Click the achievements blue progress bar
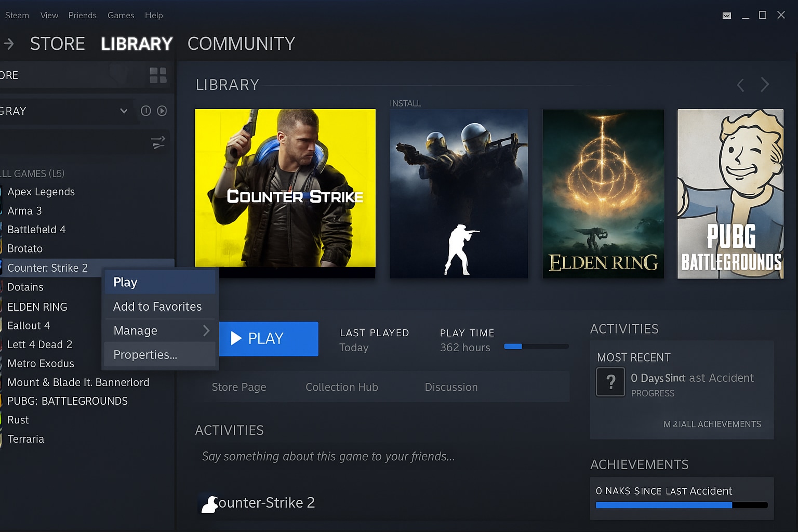Viewport: 798px width, 532px height. coord(682,505)
